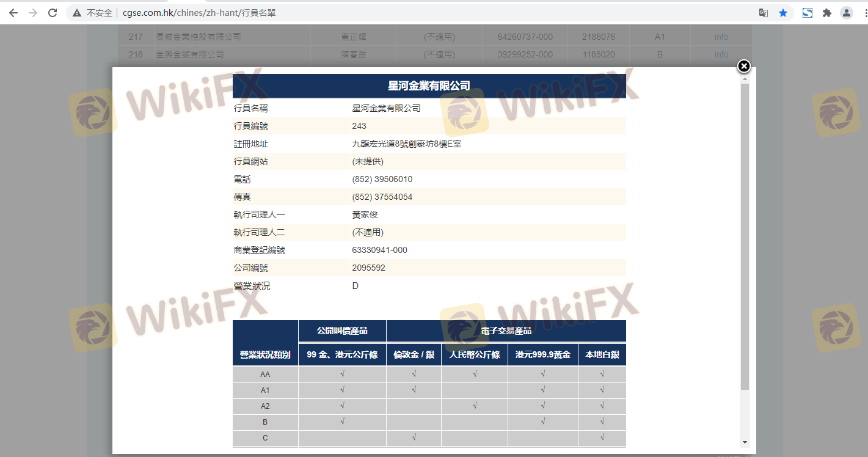The image size is (868, 457).
Task: Click the 人民幣公斤條 column header
Action: 475,355
